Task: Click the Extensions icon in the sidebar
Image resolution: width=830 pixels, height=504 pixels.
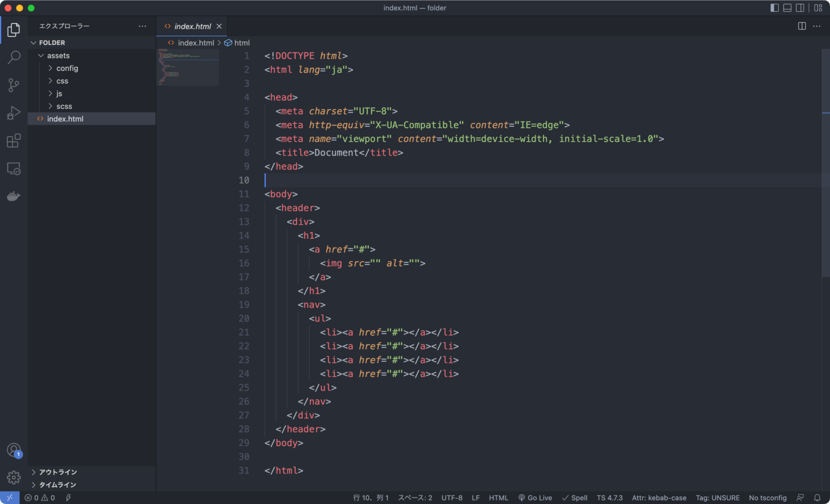Action: 14,141
